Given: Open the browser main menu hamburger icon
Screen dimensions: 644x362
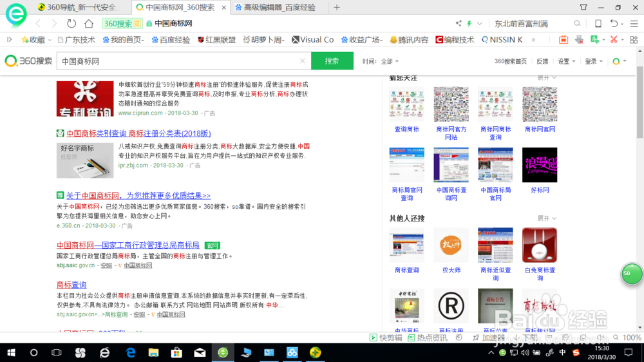Looking at the screenshot, I should point(634,24).
